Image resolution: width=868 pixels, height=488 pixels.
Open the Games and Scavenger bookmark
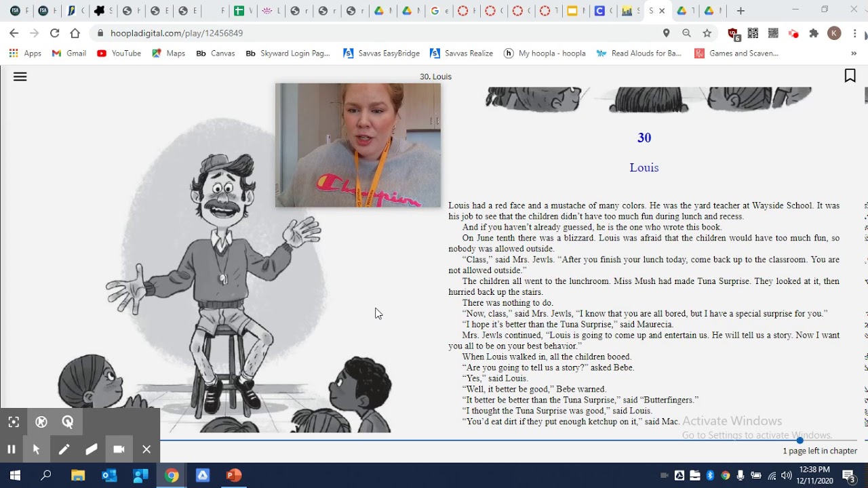pyautogui.click(x=736, y=54)
